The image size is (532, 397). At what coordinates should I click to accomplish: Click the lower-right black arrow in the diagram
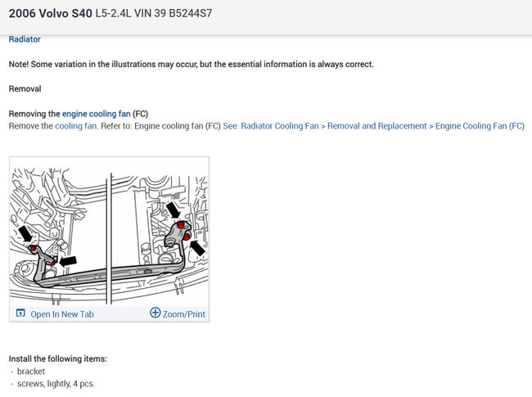click(197, 248)
